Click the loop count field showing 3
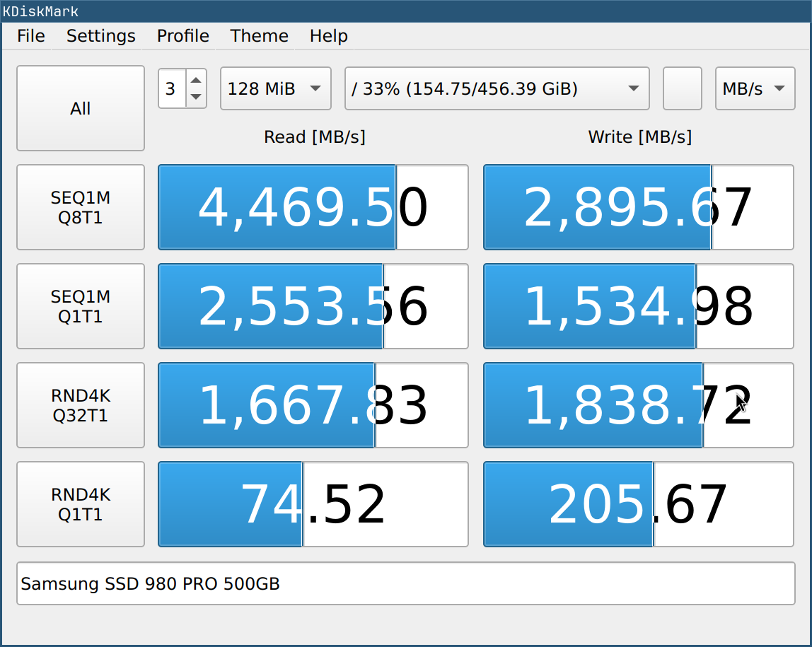812x647 pixels. [173, 88]
